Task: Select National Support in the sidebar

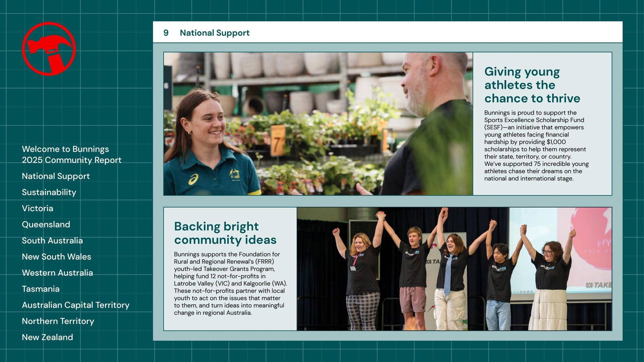Action: [x=56, y=176]
